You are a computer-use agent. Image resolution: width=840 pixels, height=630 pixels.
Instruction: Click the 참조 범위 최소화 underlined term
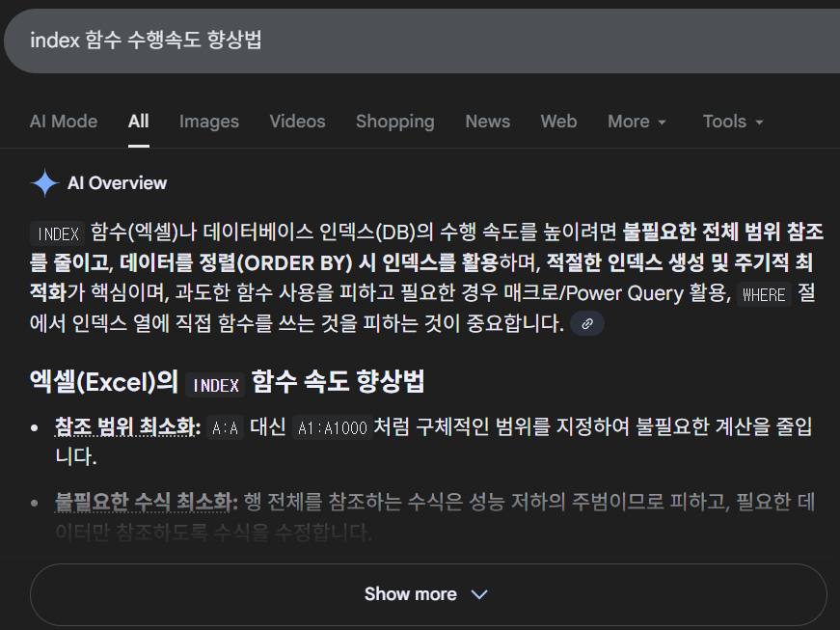pos(126,427)
